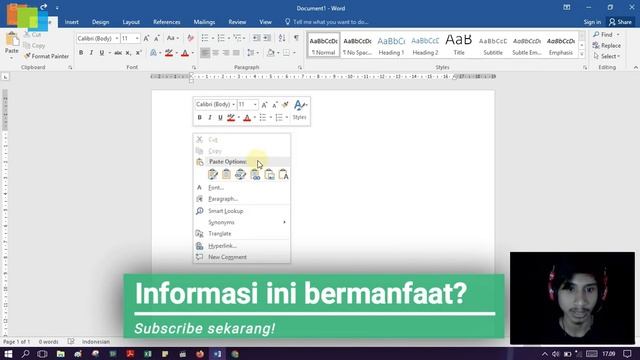Click the Tell me what you want to do box

pos(327,22)
